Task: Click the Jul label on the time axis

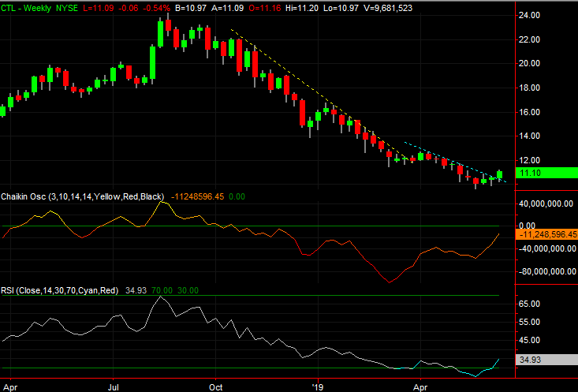Action: click(x=114, y=387)
